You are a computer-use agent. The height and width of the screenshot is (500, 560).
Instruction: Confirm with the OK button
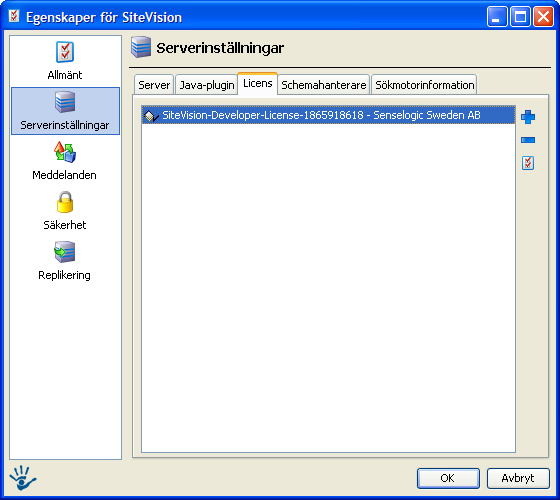448,478
